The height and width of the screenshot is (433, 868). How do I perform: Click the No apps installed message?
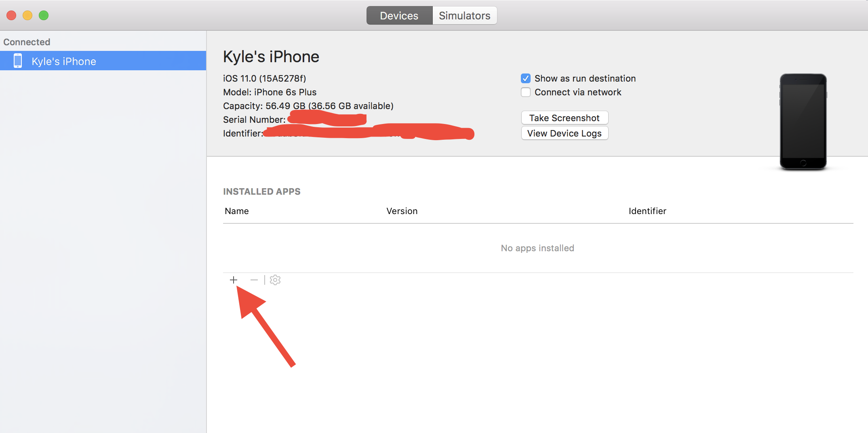point(537,248)
